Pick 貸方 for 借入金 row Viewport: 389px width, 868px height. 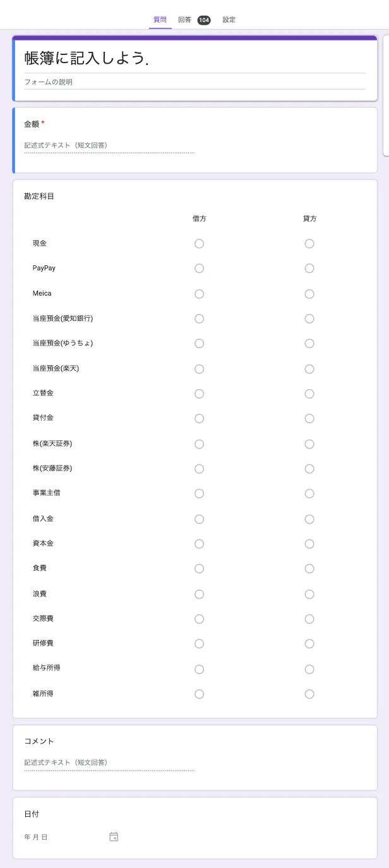pos(309,519)
